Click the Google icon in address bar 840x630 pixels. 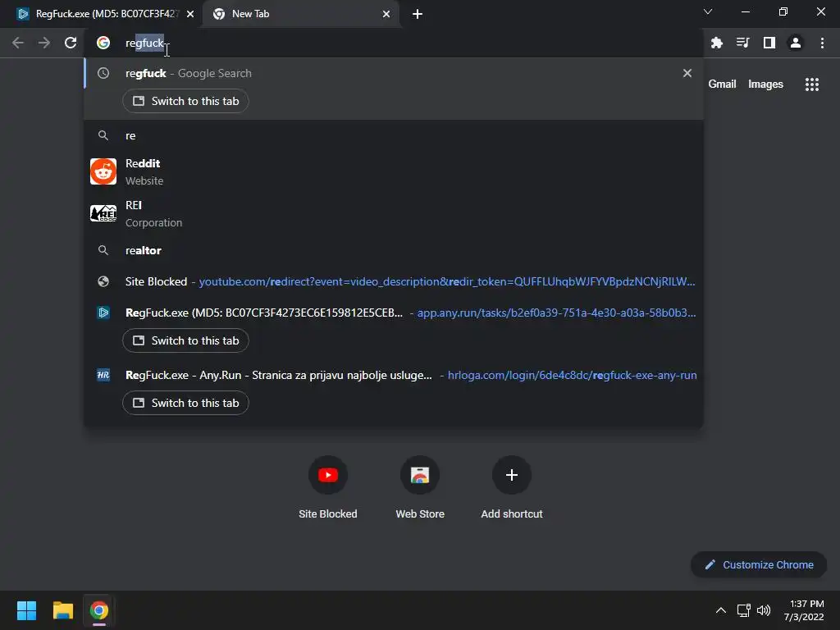pos(103,43)
